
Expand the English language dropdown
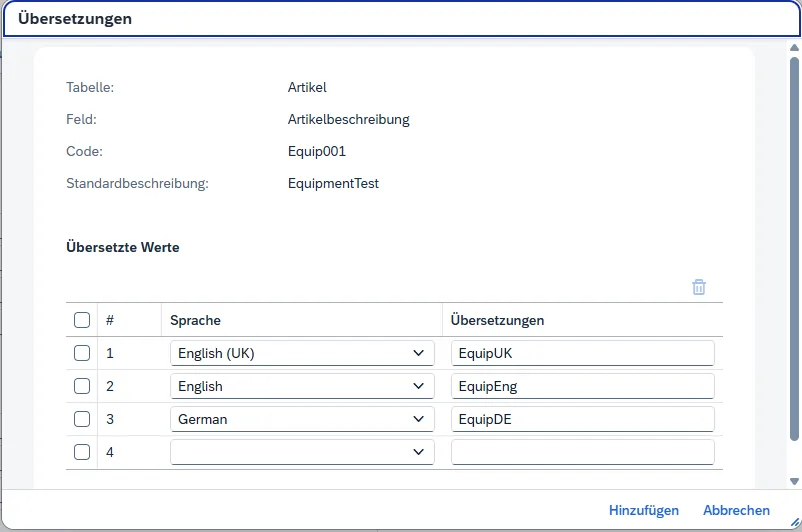(302, 386)
